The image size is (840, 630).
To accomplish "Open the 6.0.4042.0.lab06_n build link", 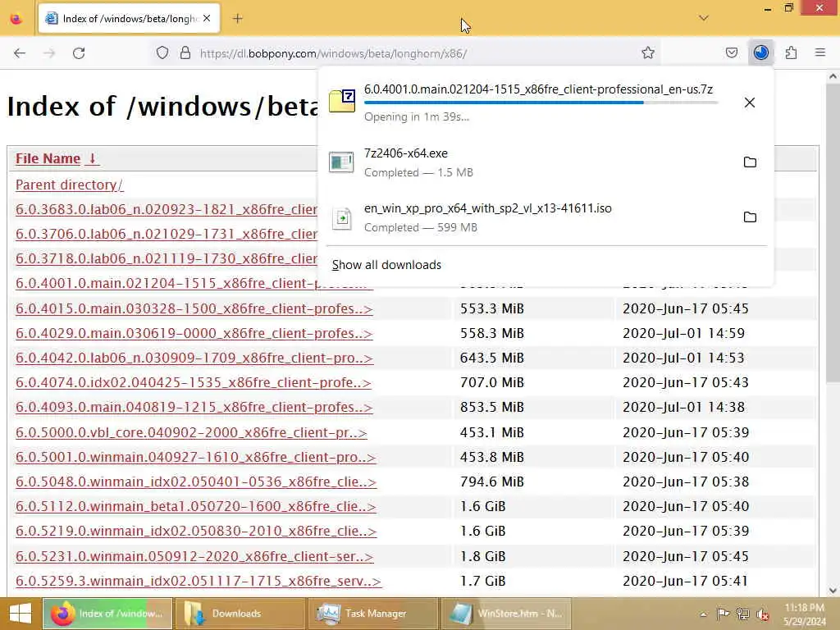I will (x=194, y=358).
